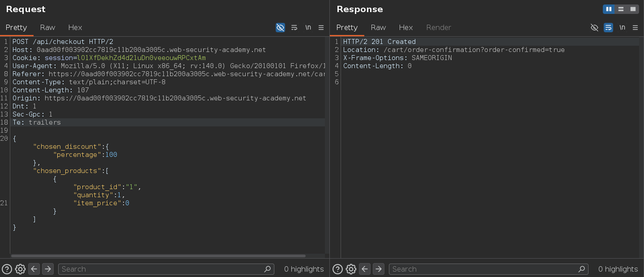Click the Te: trailers header
This screenshot has width=644, height=277.
(37, 122)
